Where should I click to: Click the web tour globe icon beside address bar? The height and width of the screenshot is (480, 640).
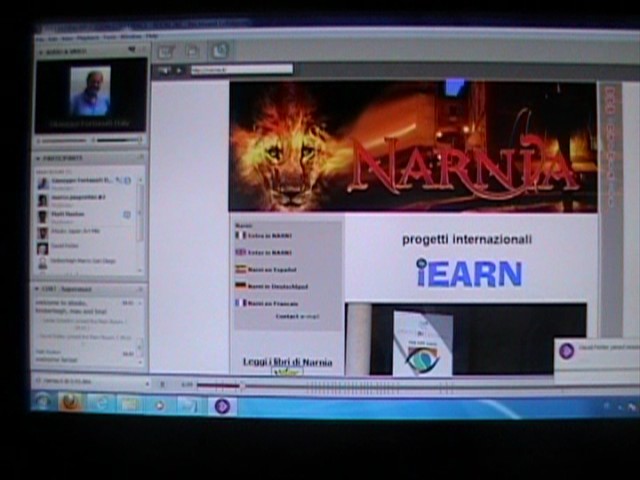[164, 71]
